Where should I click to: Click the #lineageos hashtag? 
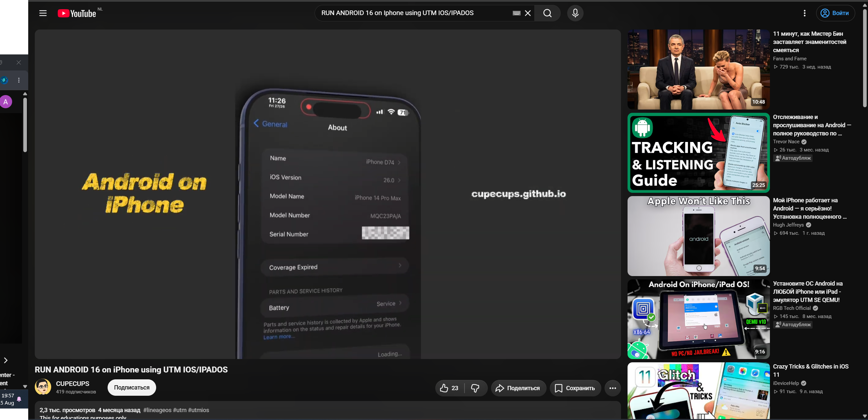coord(157,410)
